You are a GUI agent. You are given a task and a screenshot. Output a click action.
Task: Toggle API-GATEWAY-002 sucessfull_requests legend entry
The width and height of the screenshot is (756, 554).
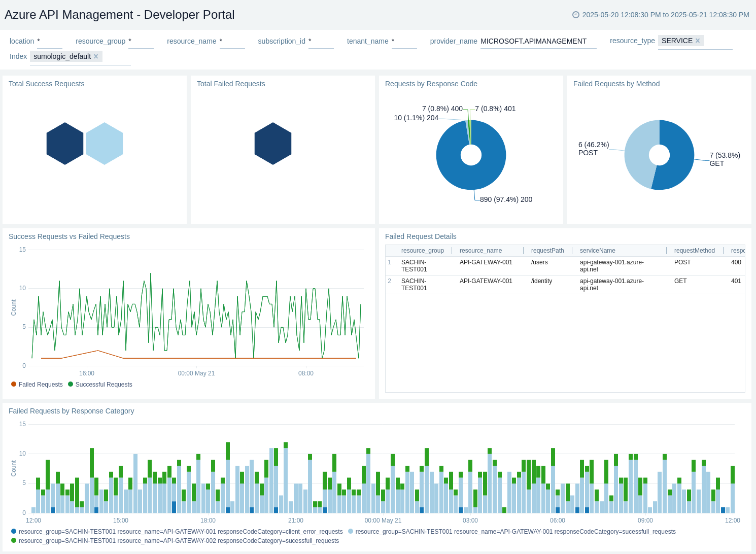click(x=175, y=541)
